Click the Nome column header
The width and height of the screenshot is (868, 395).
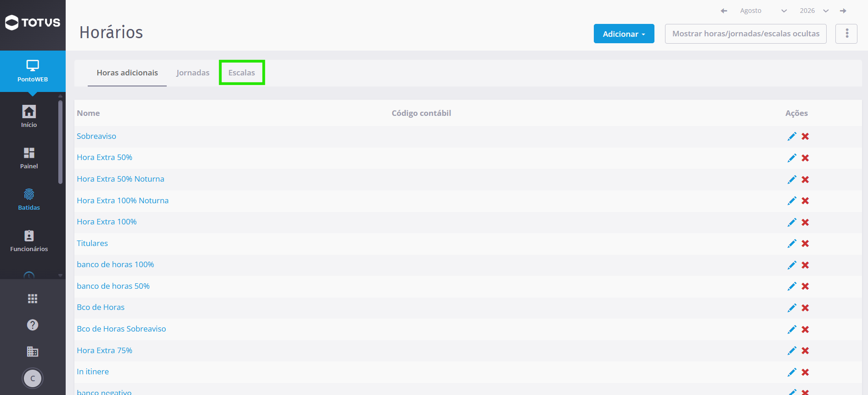coord(88,113)
